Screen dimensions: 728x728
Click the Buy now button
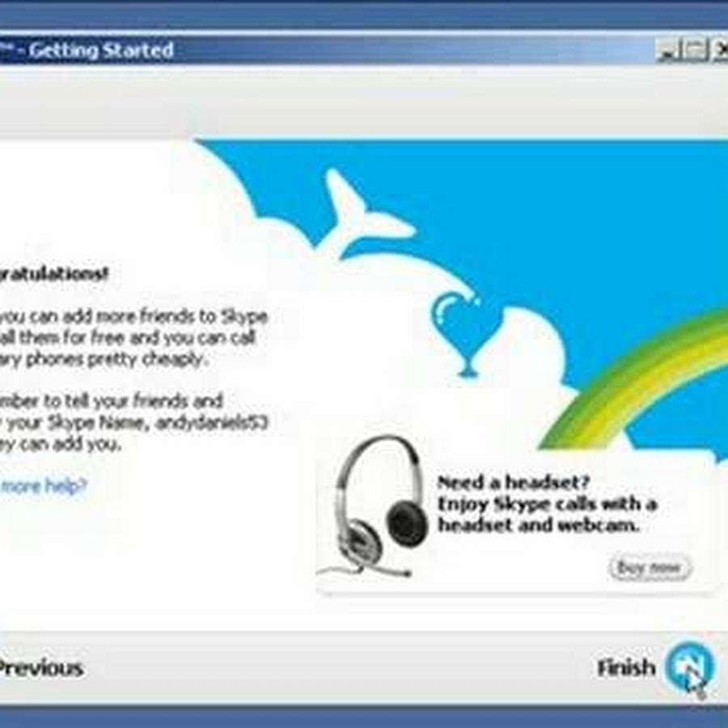pos(649,567)
